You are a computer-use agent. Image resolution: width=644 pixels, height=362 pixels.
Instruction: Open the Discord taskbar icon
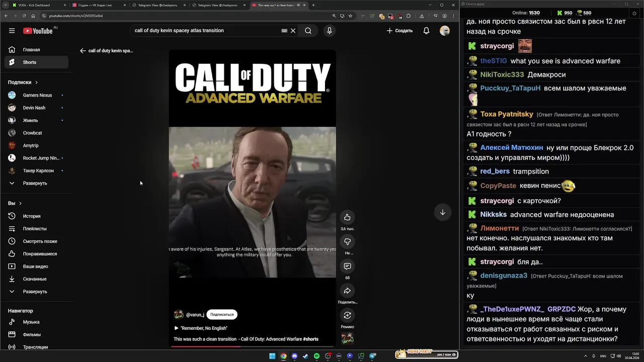tap(294, 356)
